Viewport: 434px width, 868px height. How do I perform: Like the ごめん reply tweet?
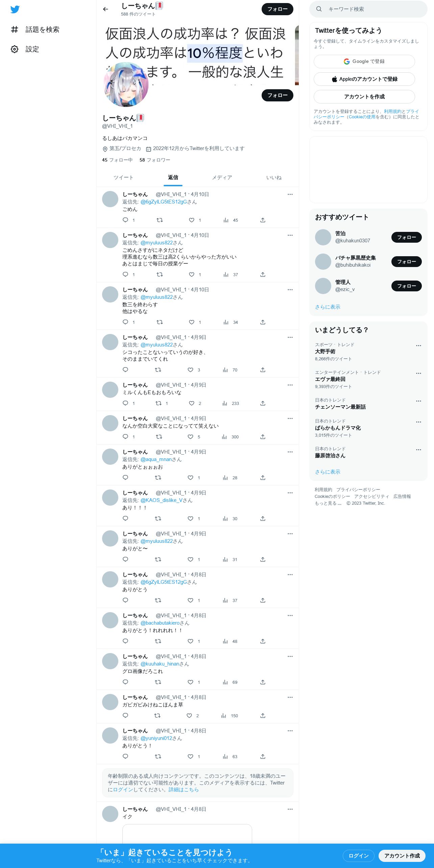(x=192, y=220)
